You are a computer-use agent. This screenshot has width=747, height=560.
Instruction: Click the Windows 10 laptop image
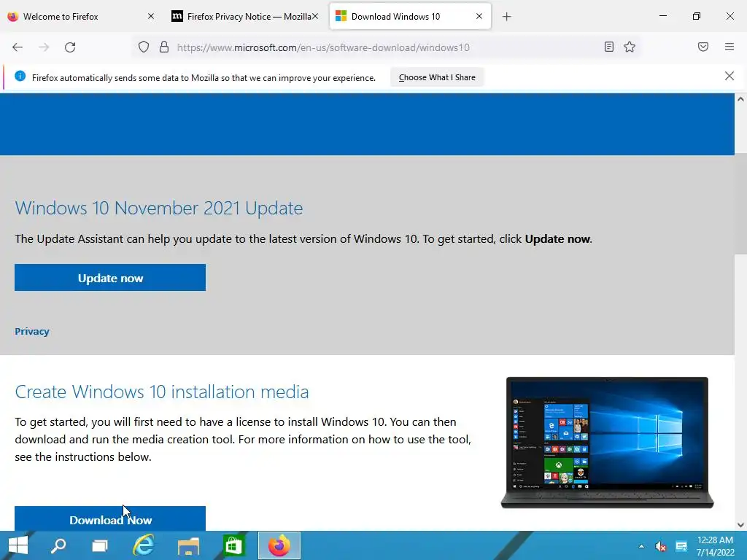tap(607, 443)
